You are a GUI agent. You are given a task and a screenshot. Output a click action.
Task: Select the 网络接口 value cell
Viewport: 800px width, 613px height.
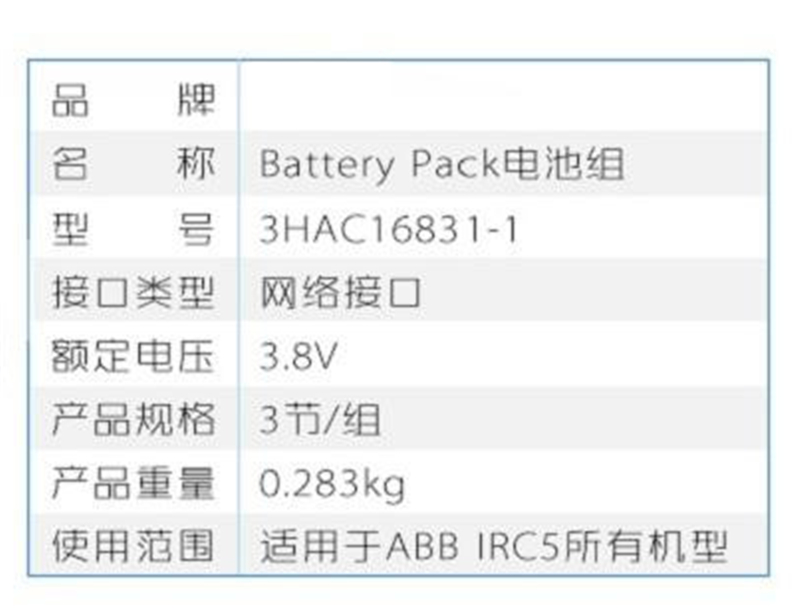[x=340, y=293]
